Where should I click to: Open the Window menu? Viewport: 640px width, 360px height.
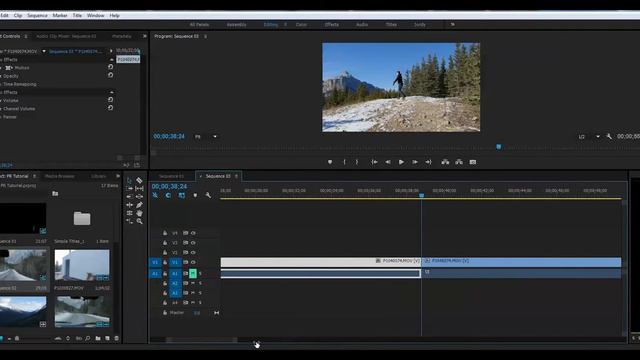(x=96, y=16)
